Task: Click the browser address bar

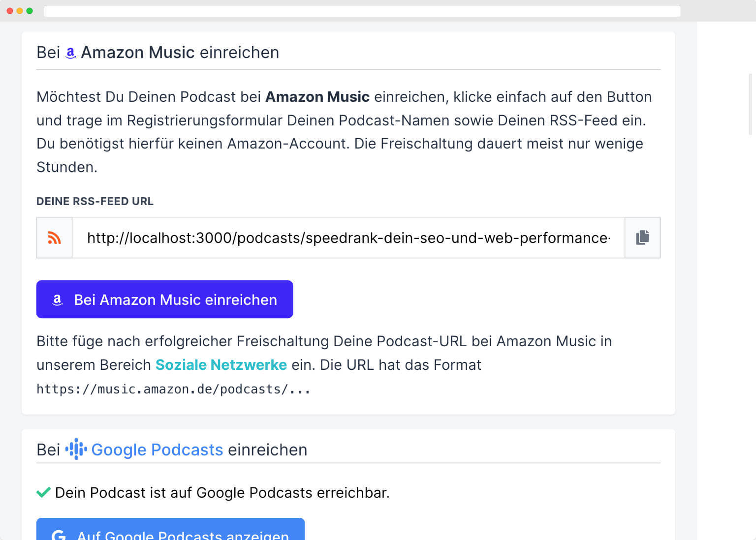Action: click(362, 11)
